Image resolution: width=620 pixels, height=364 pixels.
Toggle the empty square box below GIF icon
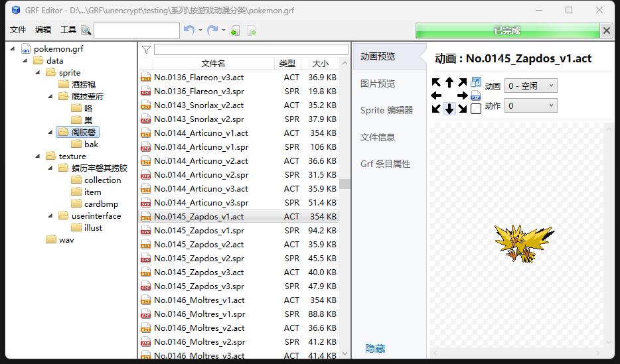[x=476, y=109]
